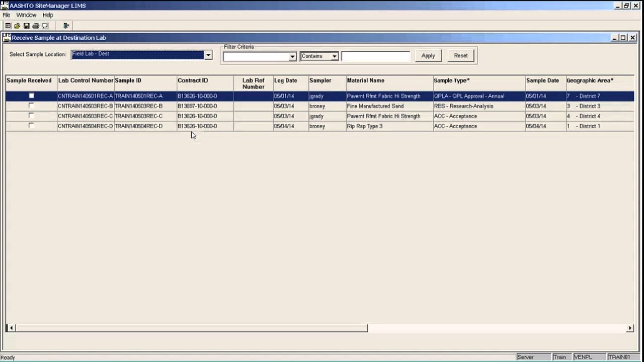Image resolution: width=644 pixels, height=362 pixels.
Task: Check Sample Received for CNTRAIN140501REC-A
Action: (x=31, y=96)
